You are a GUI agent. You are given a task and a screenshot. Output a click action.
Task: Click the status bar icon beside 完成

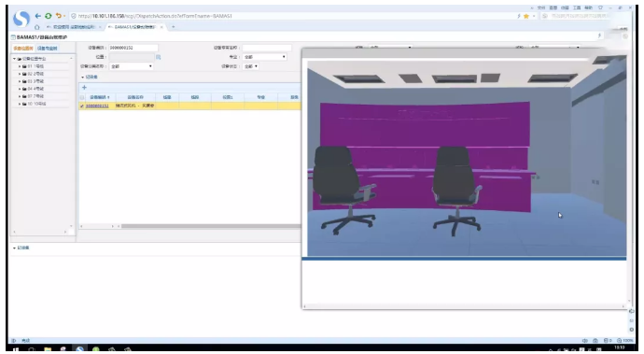pyautogui.click(x=14, y=340)
